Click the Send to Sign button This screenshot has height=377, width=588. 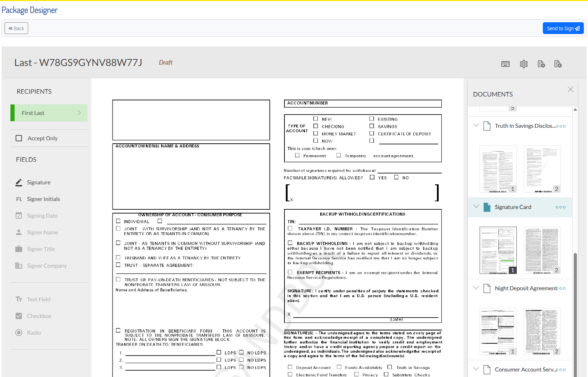(x=563, y=28)
